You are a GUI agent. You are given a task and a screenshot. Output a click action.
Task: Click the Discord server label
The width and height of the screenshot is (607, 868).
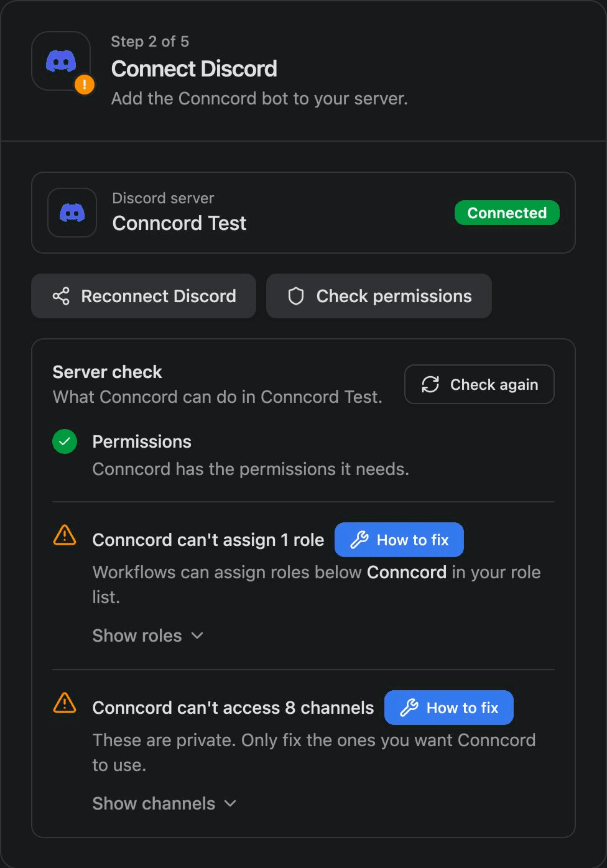tap(163, 198)
